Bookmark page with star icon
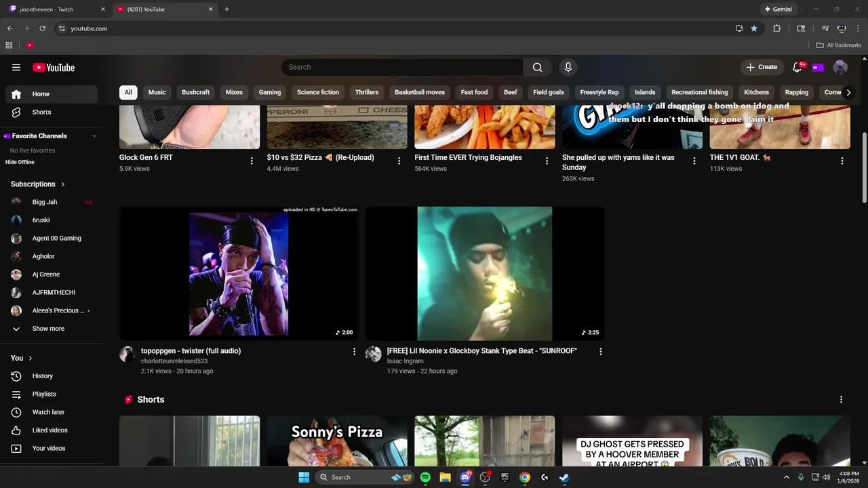The width and height of the screenshot is (868, 488). click(754, 28)
